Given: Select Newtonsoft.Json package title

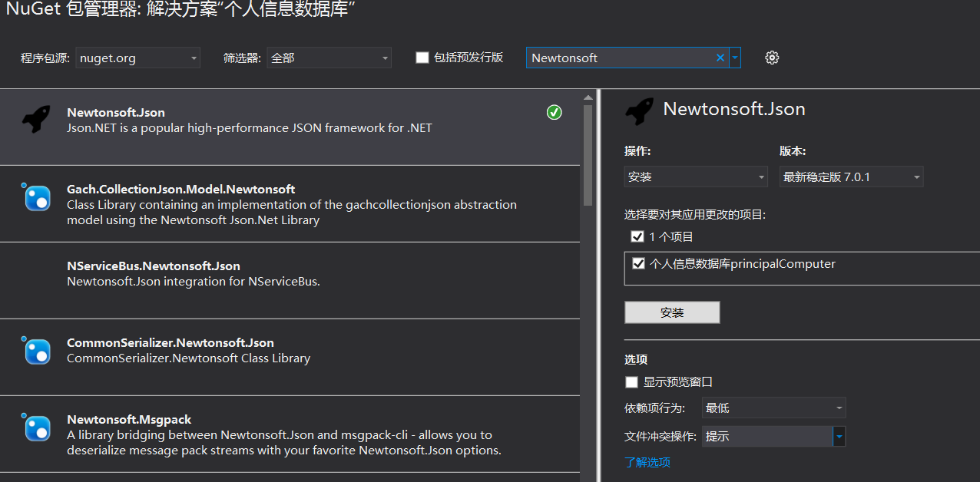Looking at the screenshot, I should click(x=116, y=112).
